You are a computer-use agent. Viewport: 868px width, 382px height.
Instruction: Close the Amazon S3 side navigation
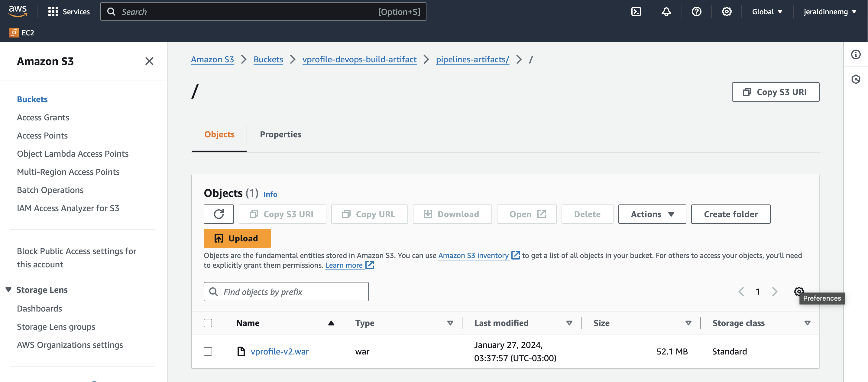[149, 61]
